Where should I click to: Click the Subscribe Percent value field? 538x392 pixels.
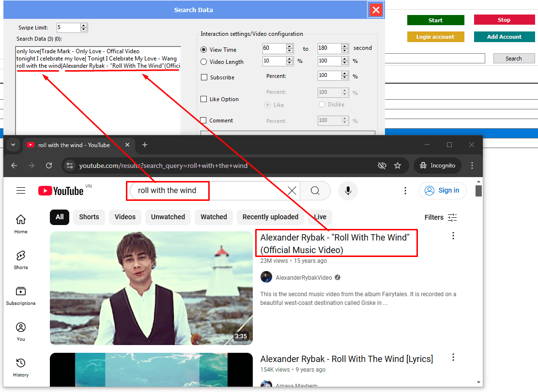[x=329, y=75]
